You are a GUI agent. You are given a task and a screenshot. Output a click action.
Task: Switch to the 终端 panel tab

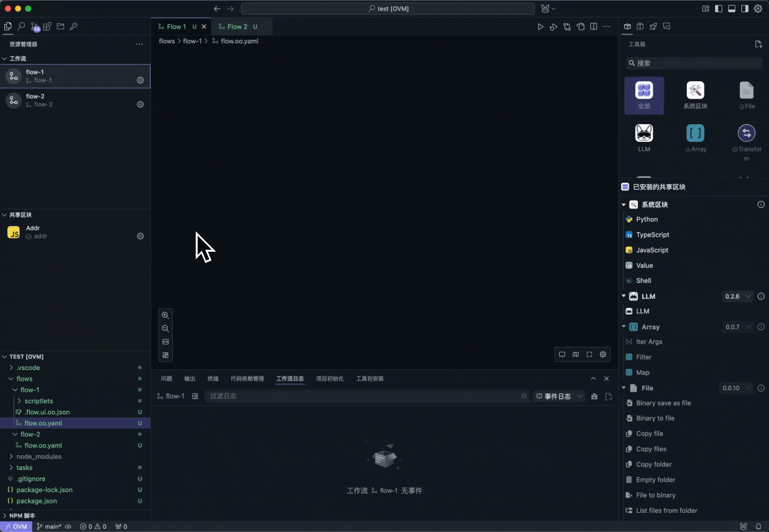click(x=213, y=379)
